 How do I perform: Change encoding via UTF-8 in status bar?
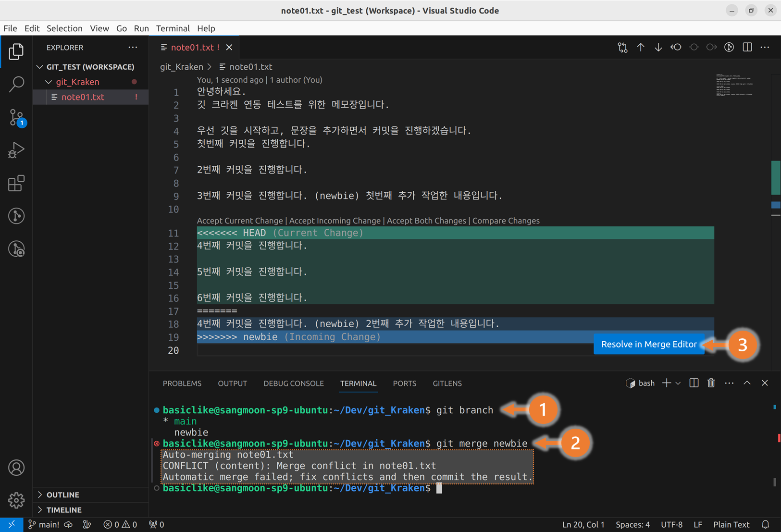point(671,524)
